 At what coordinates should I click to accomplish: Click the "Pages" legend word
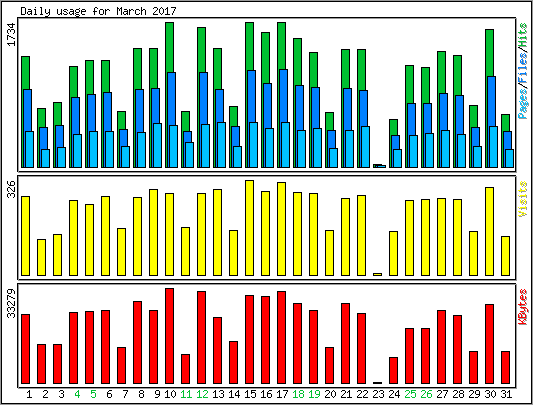point(523,103)
